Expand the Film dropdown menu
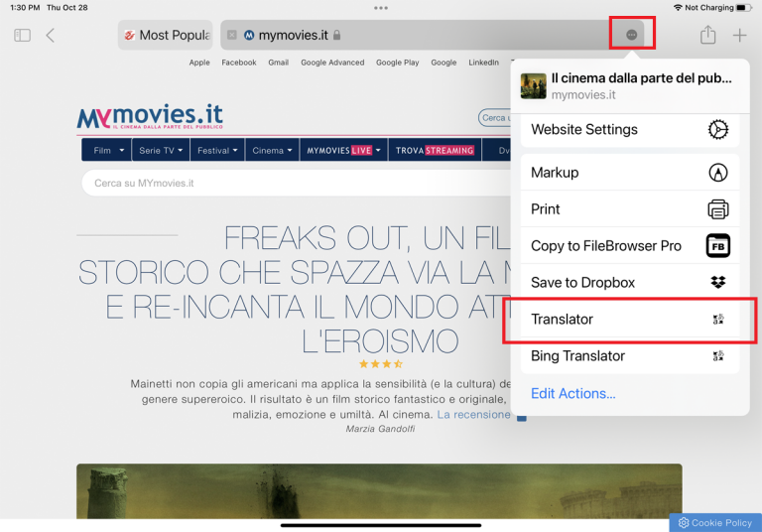The width and height of the screenshot is (762, 532). 108,151
